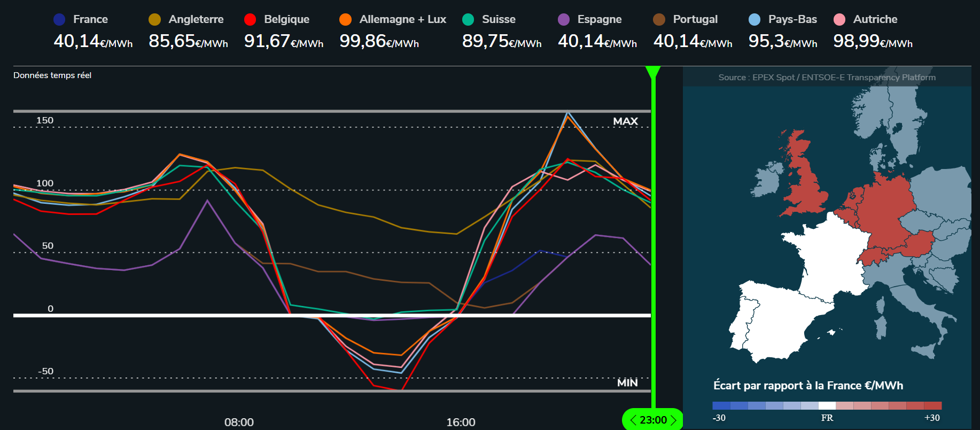Toggle the Angleterre series label
Image resolution: width=980 pixels, height=430 pixels.
[x=196, y=19]
